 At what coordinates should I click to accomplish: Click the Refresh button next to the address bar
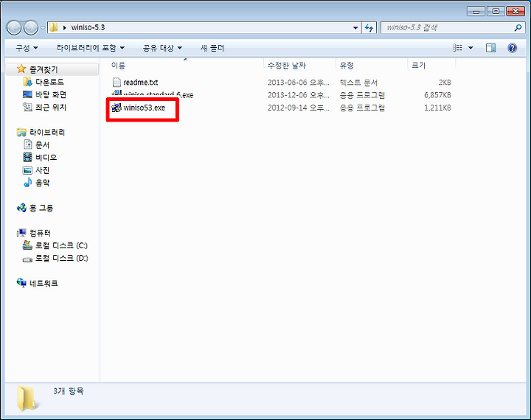(369, 28)
